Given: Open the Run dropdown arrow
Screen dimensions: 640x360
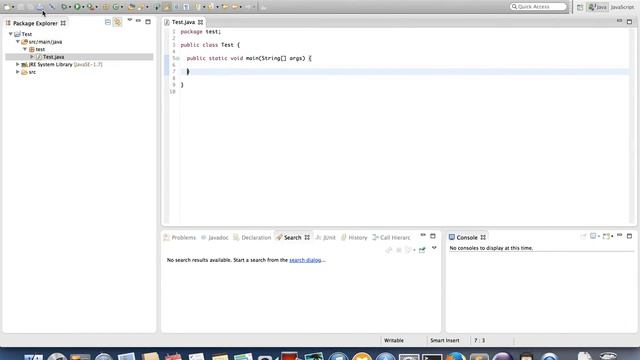Looking at the screenshot, I should (x=83, y=7).
